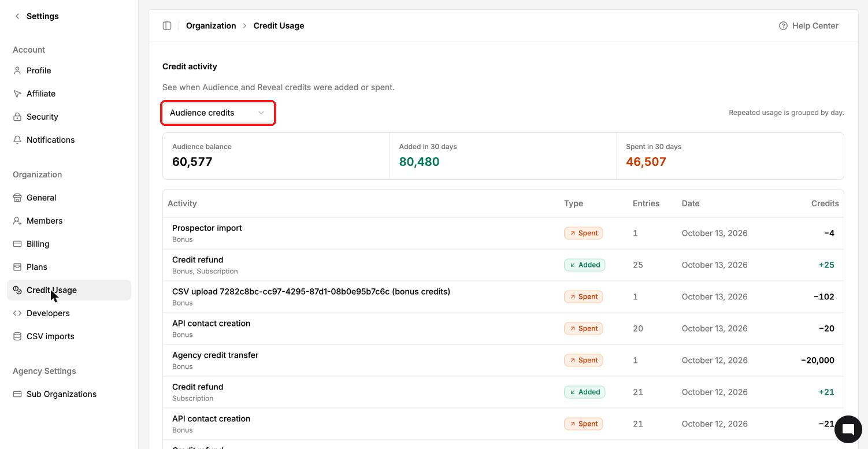The height and width of the screenshot is (449, 868).
Task: Open Profile settings page
Action: tap(69, 70)
